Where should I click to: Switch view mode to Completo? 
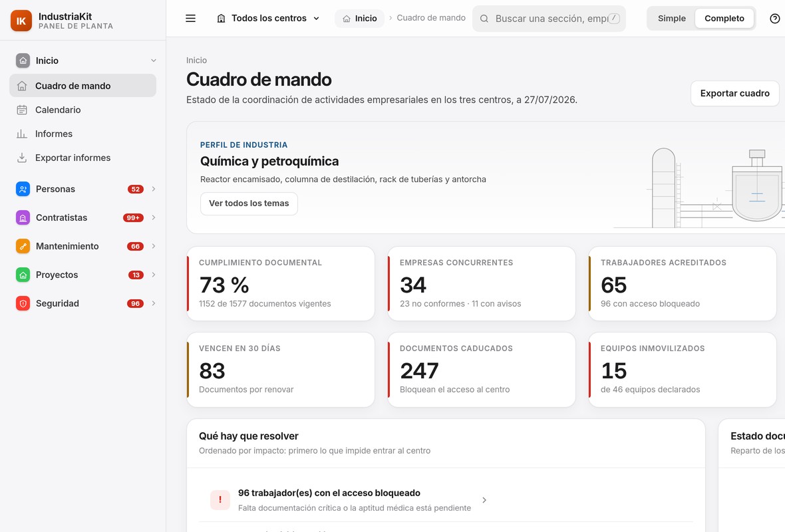coord(724,19)
